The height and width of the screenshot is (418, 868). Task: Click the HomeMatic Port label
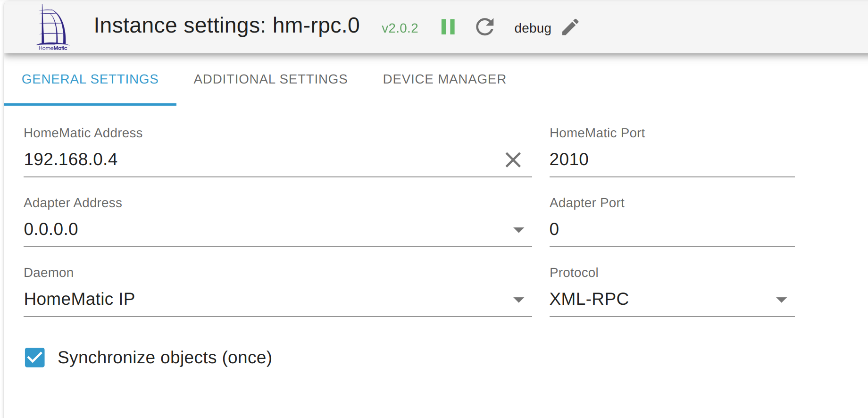[597, 133]
